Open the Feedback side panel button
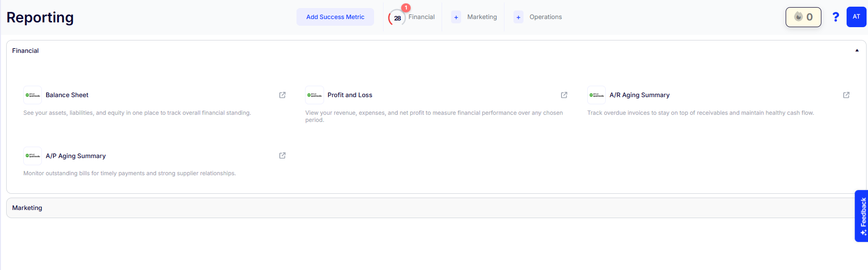 coord(862,216)
